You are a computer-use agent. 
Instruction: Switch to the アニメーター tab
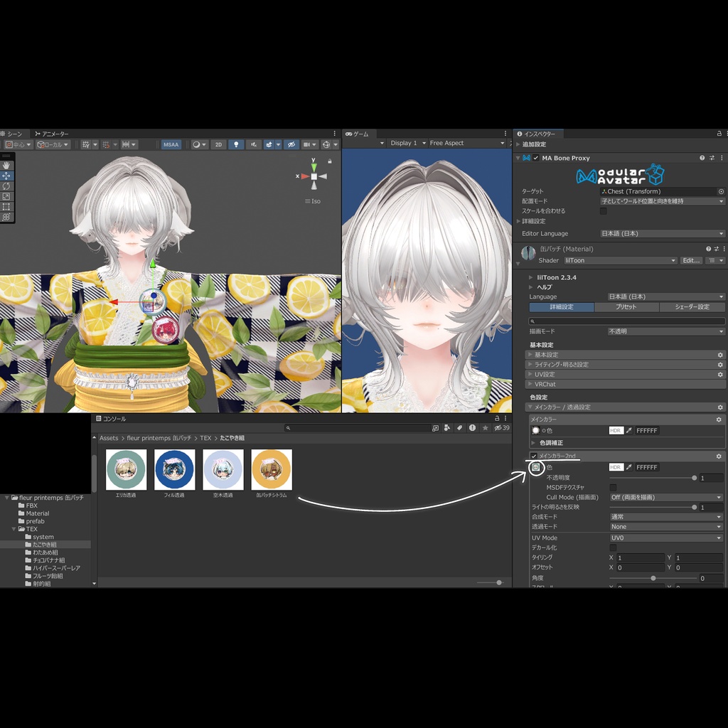tap(52, 134)
